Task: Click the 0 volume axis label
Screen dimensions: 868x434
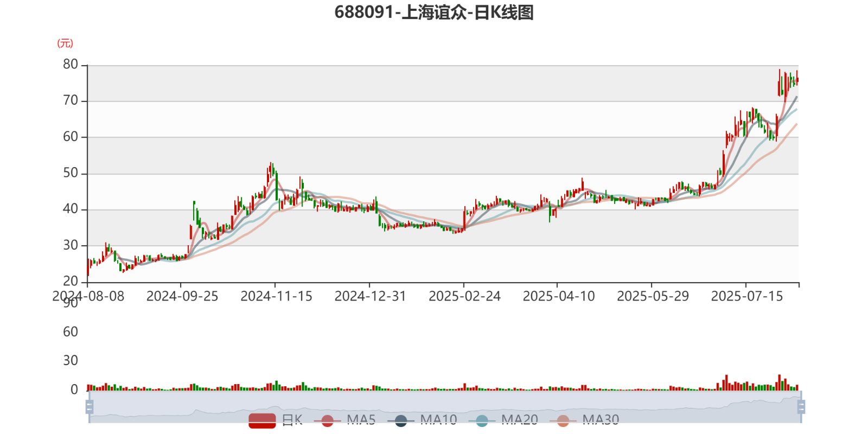Action: tap(74, 390)
